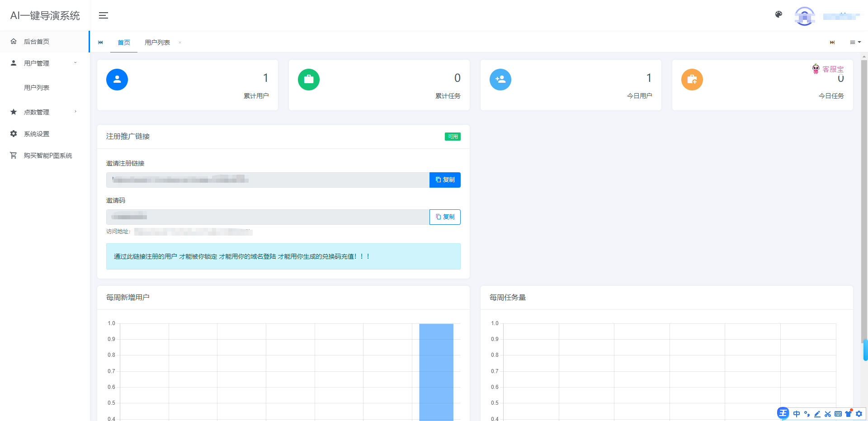This screenshot has width=868, height=421.
Task: Click the 邀请码 input field
Action: tap(268, 217)
